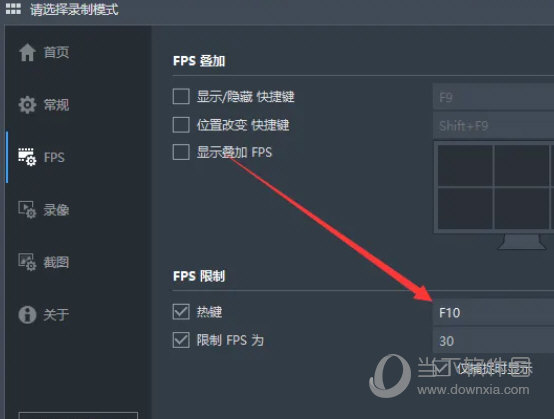
Task: Click the gear icon for 常规 settings
Action: (27, 105)
